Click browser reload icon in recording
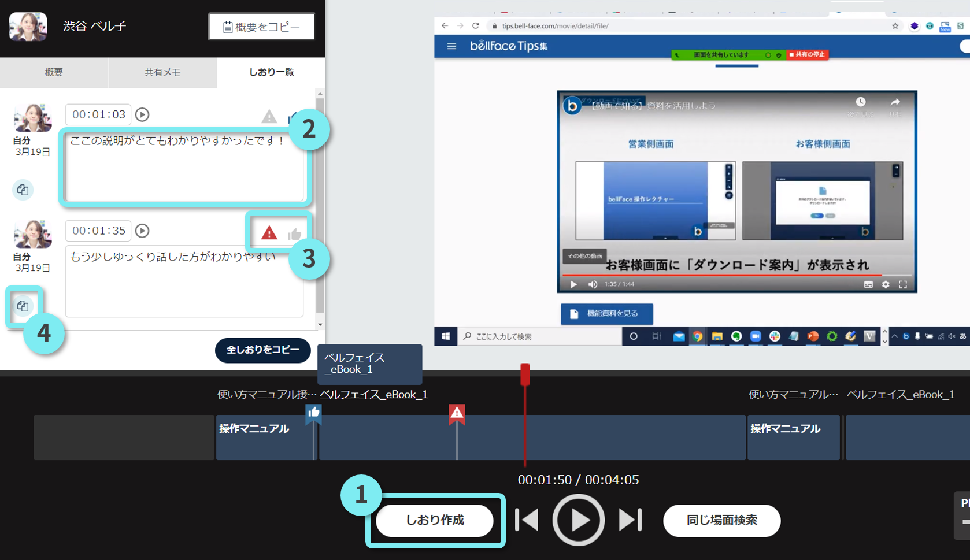Screen dimensions: 970x560 (x=476, y=26)
